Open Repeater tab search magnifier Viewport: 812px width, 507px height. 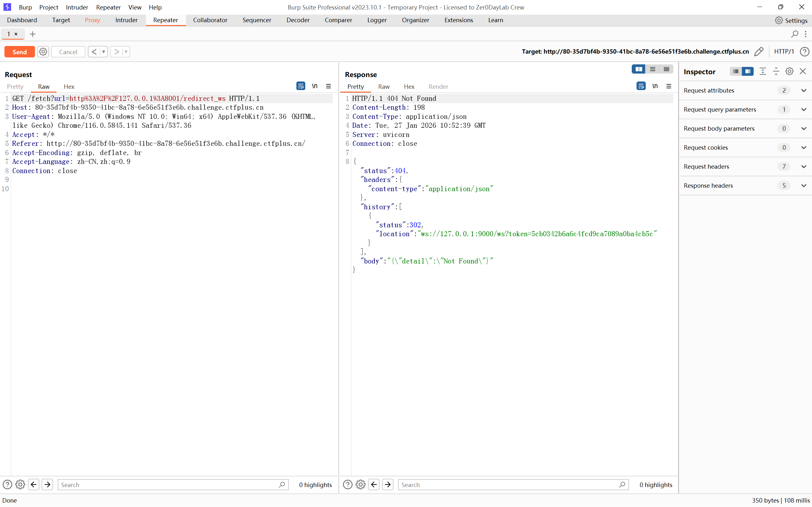tap(795, 34)
